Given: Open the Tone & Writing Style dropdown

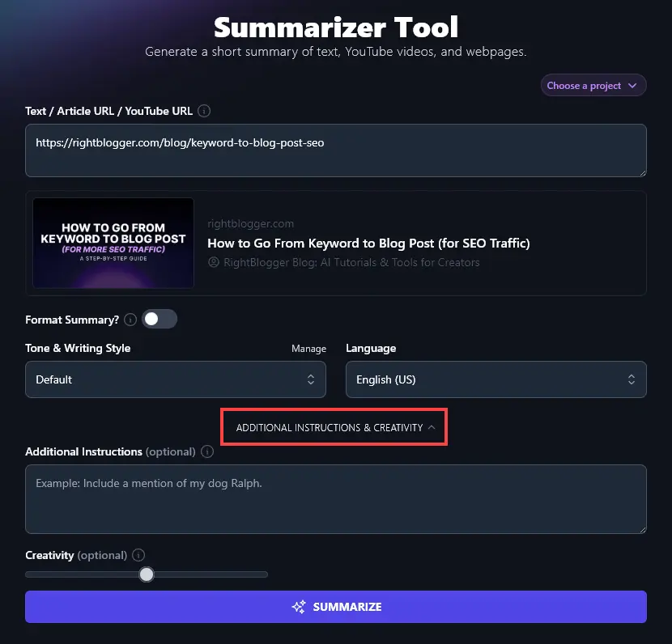Looking at the screenshot, I should click(x=175, y=379).
